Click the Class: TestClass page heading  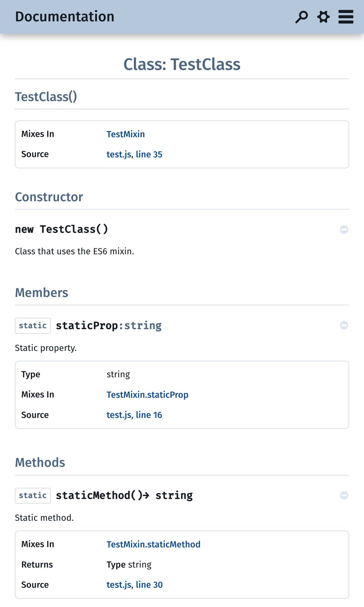[182, 64]
